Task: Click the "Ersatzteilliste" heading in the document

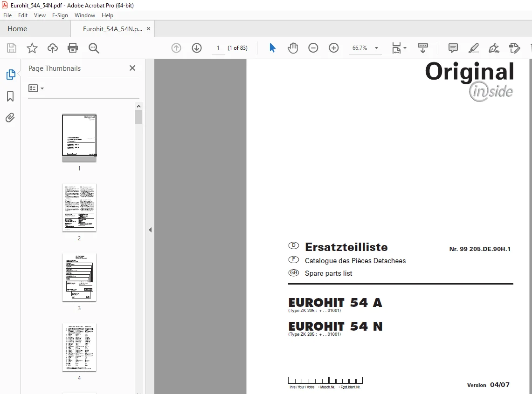Action: [346, 247]
